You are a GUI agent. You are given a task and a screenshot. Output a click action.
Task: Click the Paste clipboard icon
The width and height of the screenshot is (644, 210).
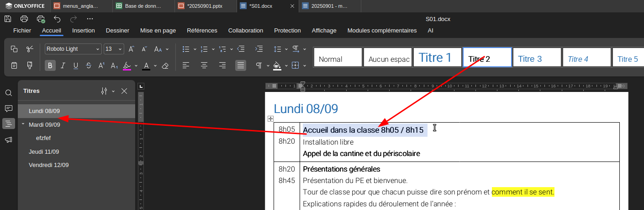tap(14, 65)
